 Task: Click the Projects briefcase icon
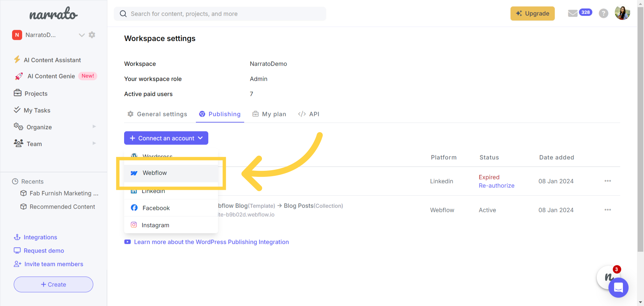[17, 93]
